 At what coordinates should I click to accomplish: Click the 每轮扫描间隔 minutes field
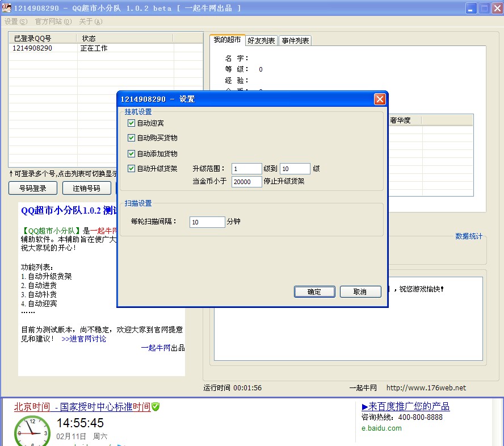pyautogui.click(x=207, y=222)
